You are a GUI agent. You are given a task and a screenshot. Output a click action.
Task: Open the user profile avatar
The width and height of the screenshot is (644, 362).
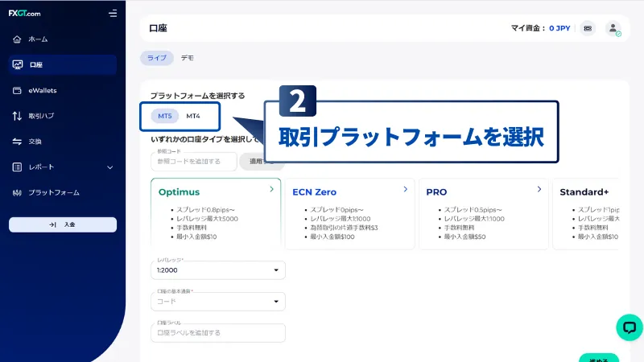613,28
